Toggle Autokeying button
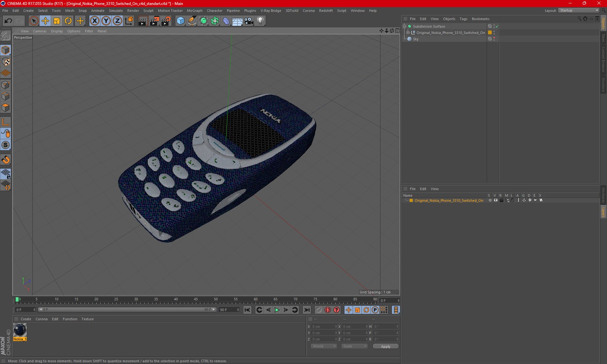The width and height of the screenshot is (607, 364). point(327,310)
